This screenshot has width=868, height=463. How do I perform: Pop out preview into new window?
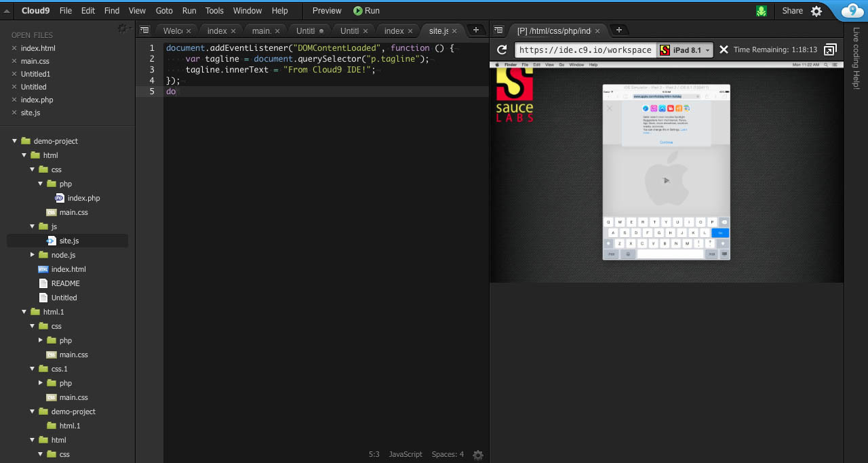point(830,49)
